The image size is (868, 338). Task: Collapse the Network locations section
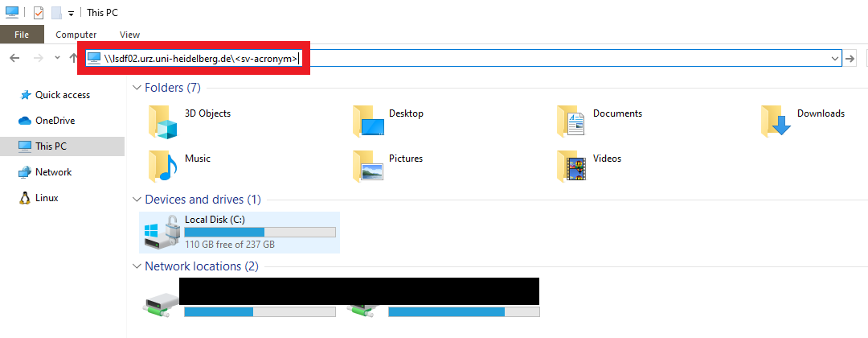136,266
